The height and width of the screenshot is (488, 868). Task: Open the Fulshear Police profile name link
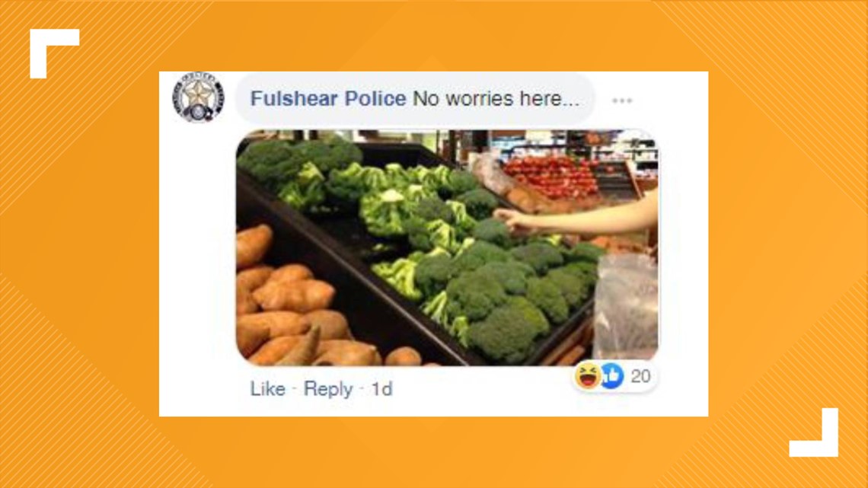point(328,98)
